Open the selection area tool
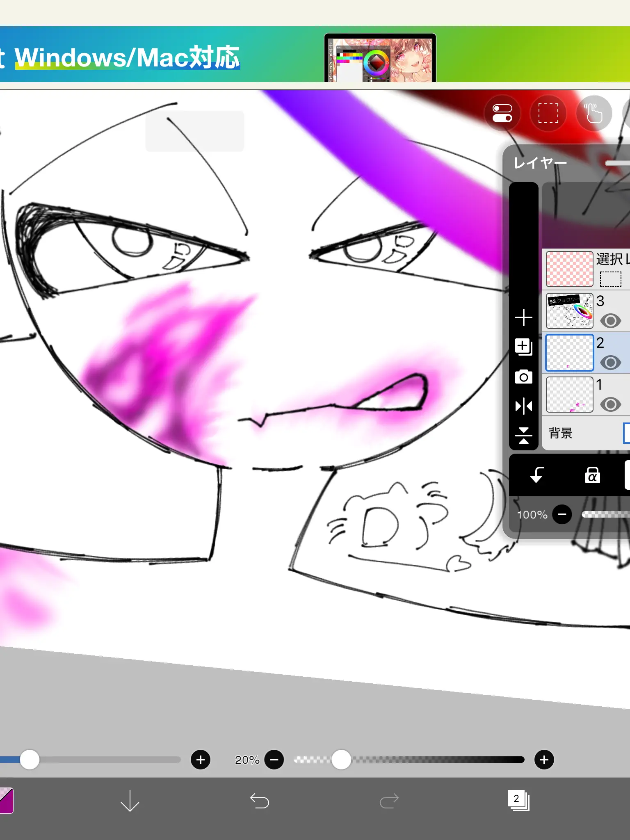 pyautogui.click(x=548, y=113)
